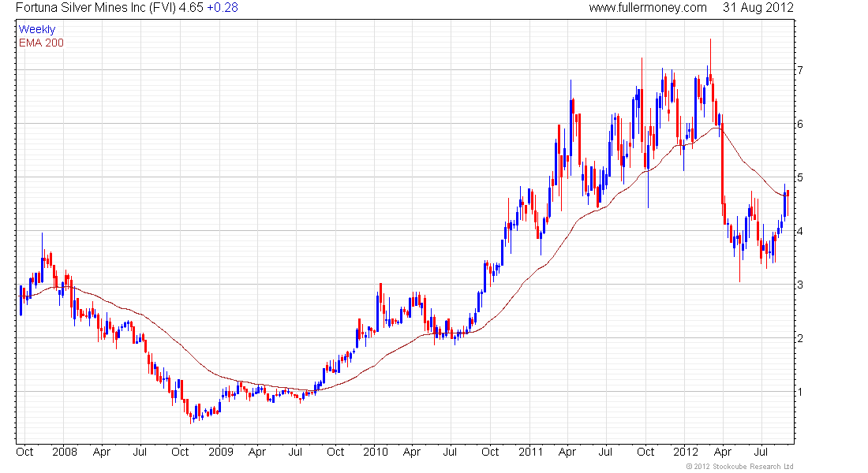Image resolution: width=868 pixels, height=473 pixels.
Task: Click the y-axis value 6
Action: click(800, 124)
